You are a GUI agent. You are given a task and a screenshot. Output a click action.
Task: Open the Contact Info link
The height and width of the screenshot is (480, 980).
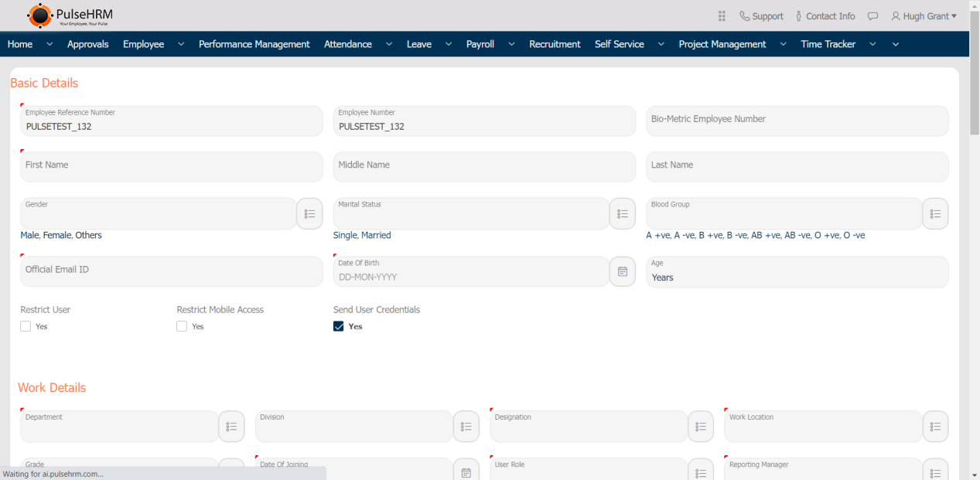coord(825,16)
